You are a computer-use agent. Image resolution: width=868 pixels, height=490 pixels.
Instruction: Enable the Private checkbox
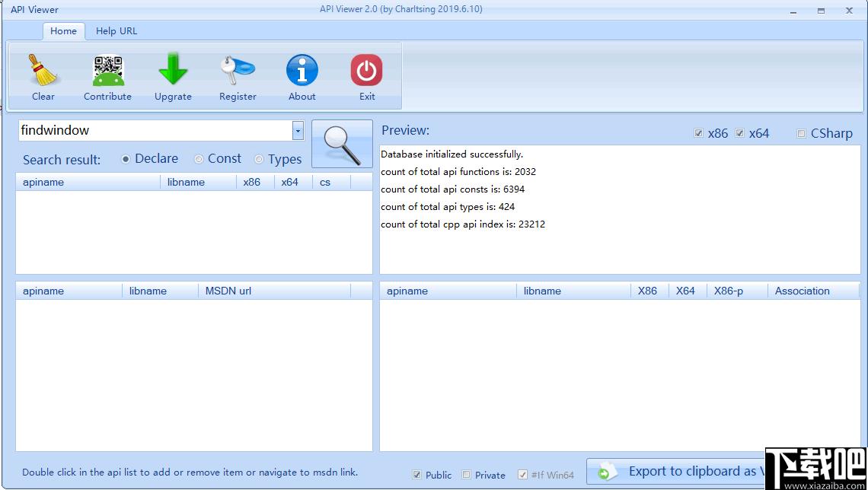466,475
